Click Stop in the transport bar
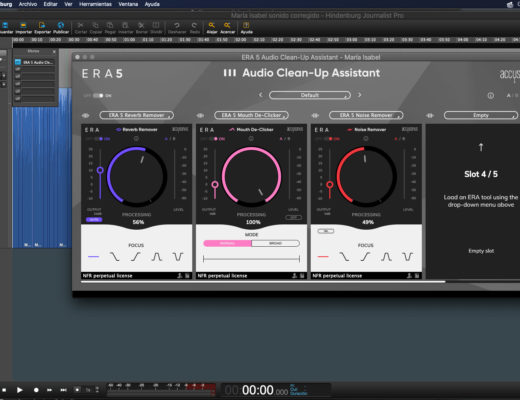This screenshot has width=520, height=400. coord(4,390)
